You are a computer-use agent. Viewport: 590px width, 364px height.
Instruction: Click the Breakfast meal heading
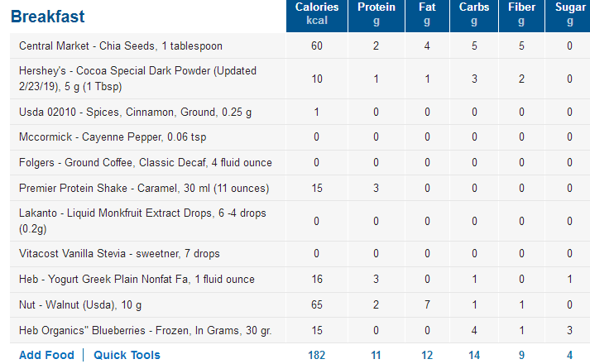(x=48, y=17)
